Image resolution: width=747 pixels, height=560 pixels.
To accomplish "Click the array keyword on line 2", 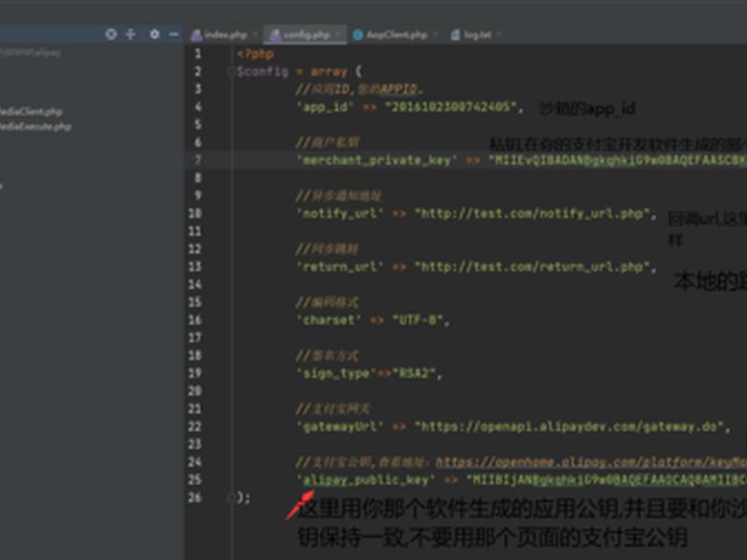I will pyautogui.click(x=330, y=72).
